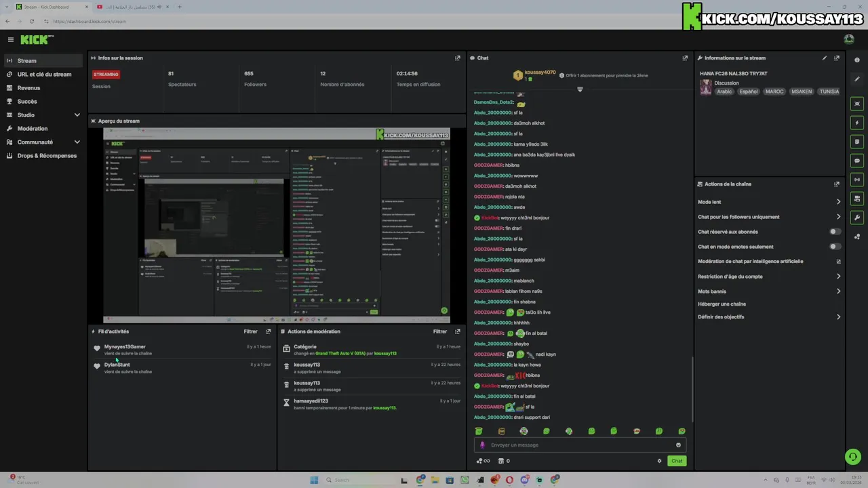868x488 pixels.
Task: Open the user avatar at the top right
Action: (x=849, y=40)
